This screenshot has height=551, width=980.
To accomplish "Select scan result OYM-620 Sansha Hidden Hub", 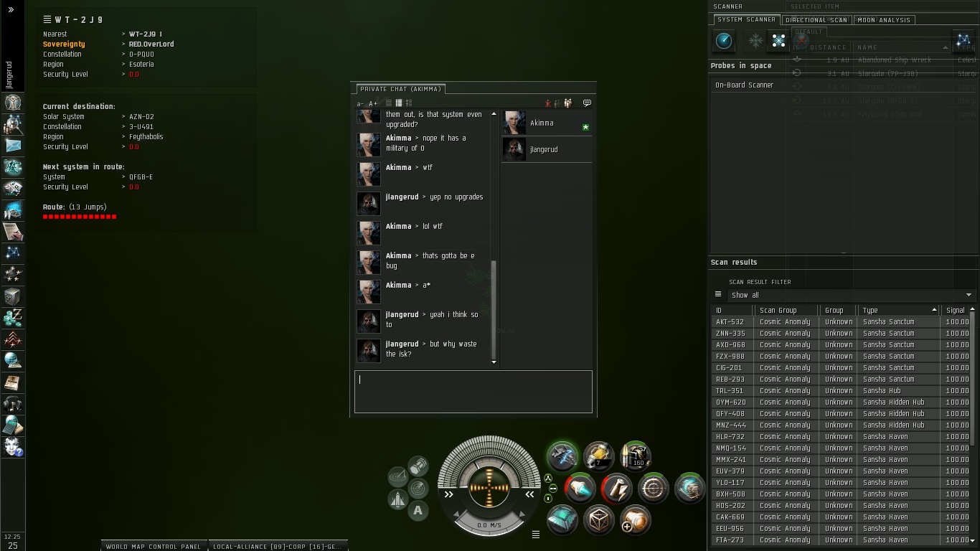I will [x=841, y=402].
